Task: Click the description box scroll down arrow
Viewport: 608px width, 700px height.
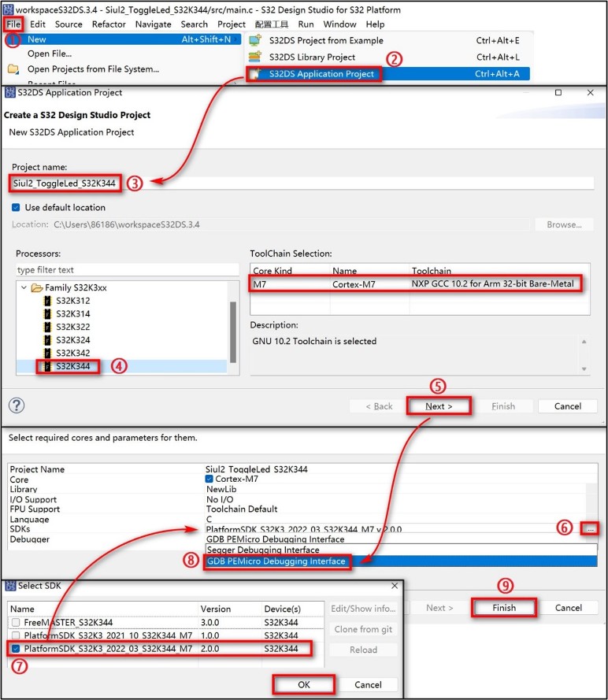Action: (584, 369)
